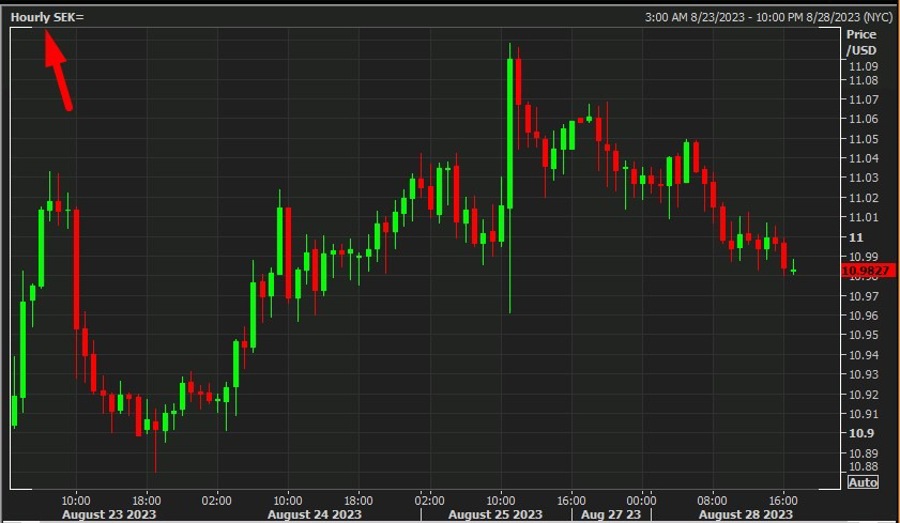Click the chart date range header
Screen dimensions: 900x523
(768, 17)
